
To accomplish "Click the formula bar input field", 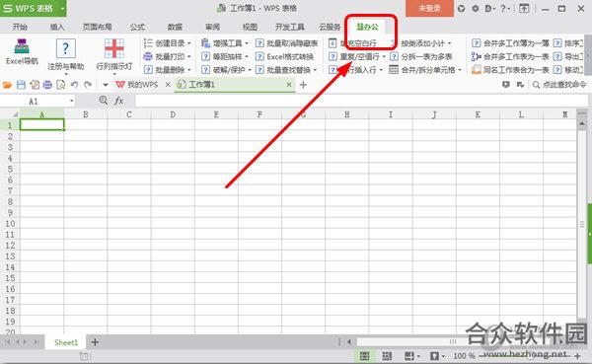I will pos(361,101).
